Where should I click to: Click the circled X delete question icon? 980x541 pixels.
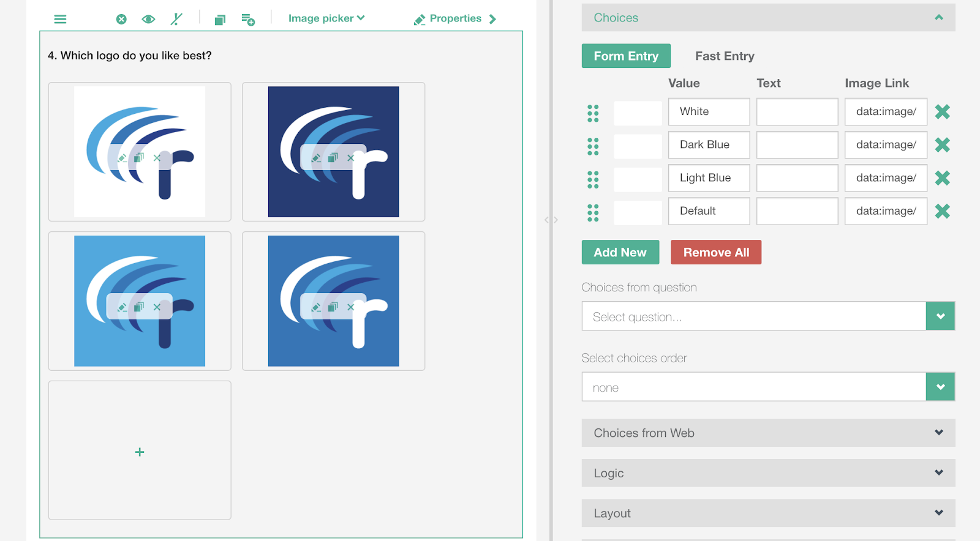point(121,19)
